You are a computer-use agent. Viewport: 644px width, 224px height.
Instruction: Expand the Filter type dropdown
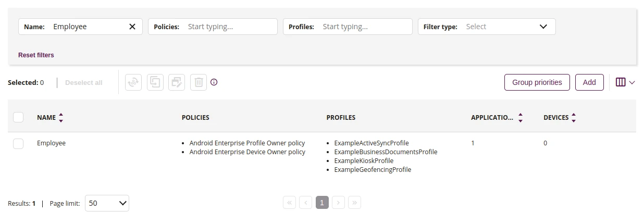pyautogui.click(x=487, y=27)
